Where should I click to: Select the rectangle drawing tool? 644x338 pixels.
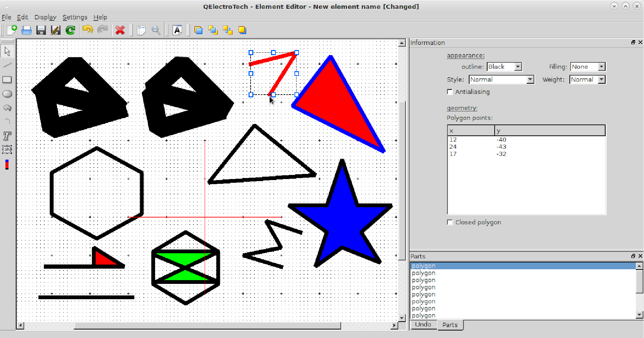coord(7,80)
